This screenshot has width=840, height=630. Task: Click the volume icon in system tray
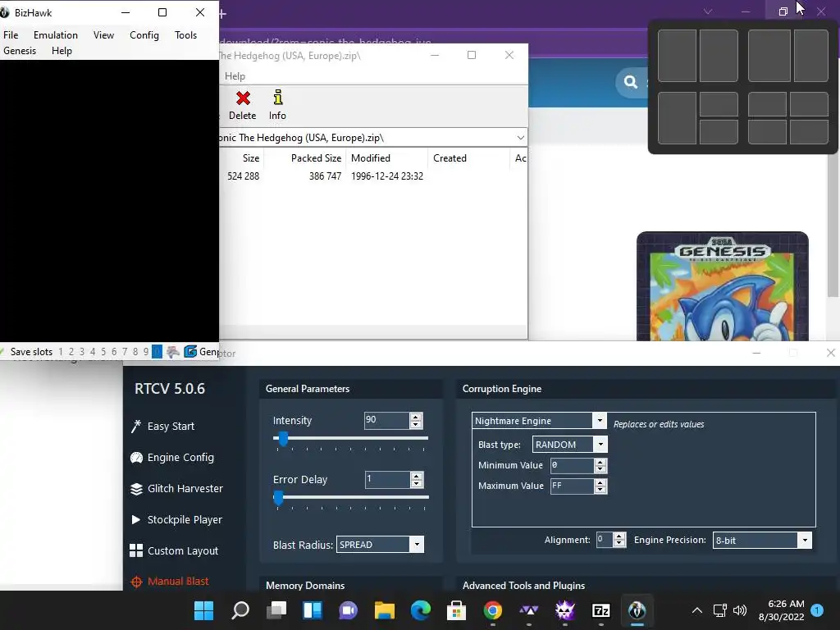[740, 610]
